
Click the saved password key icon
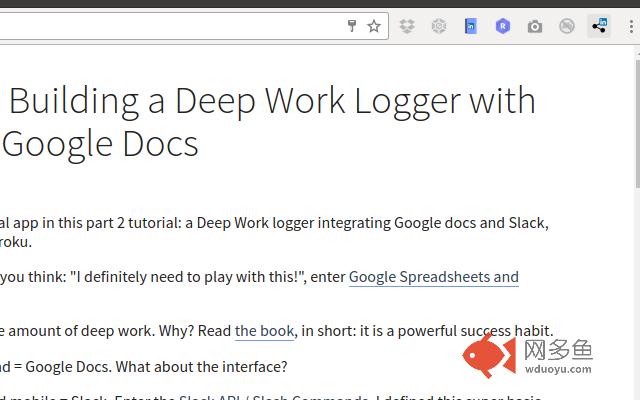tap(352, 27)
